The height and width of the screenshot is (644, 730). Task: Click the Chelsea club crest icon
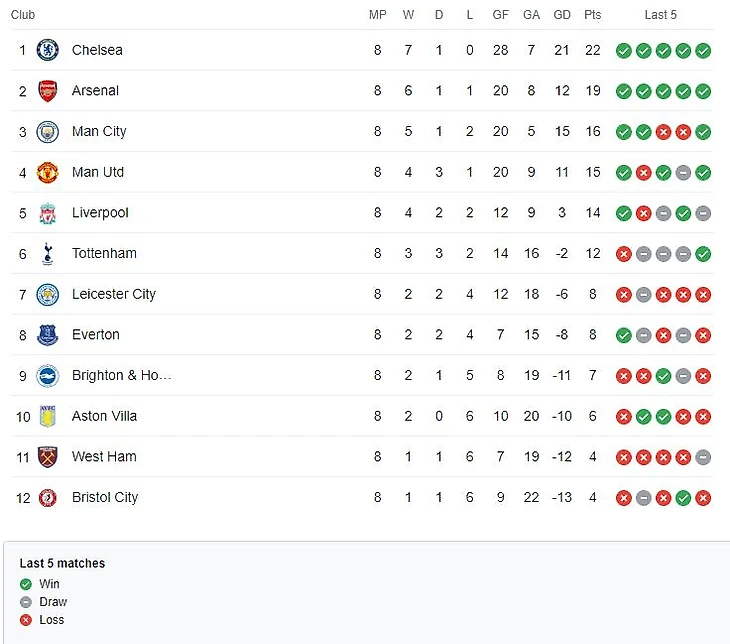click(47, 50)
